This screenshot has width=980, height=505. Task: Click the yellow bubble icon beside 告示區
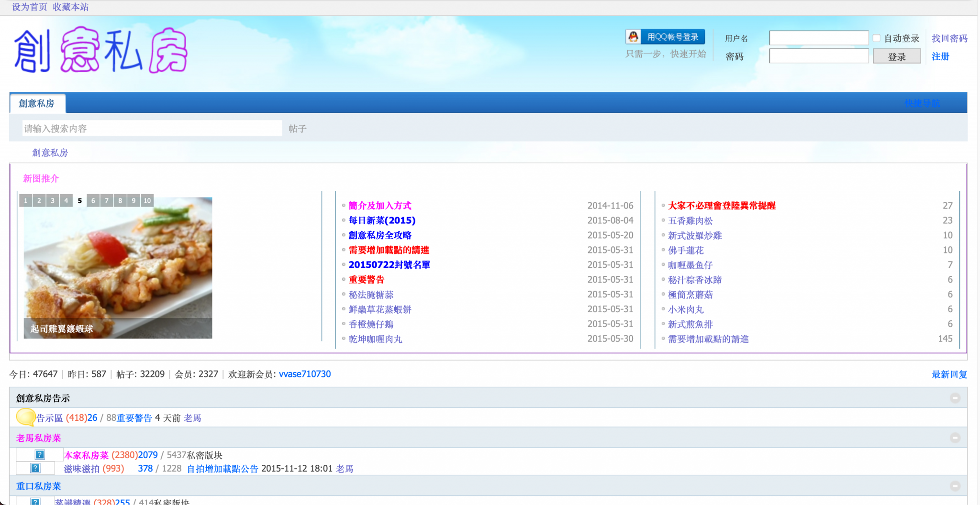point(26,417)
